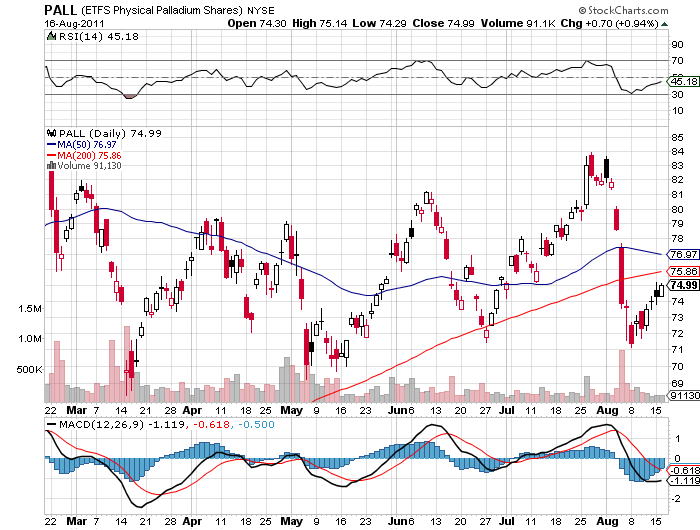The height and width of the screenshot is (530, 700).
Task: Click "(ETFS Physical Palladium Shares)" name
Action: tap(162, 10)
